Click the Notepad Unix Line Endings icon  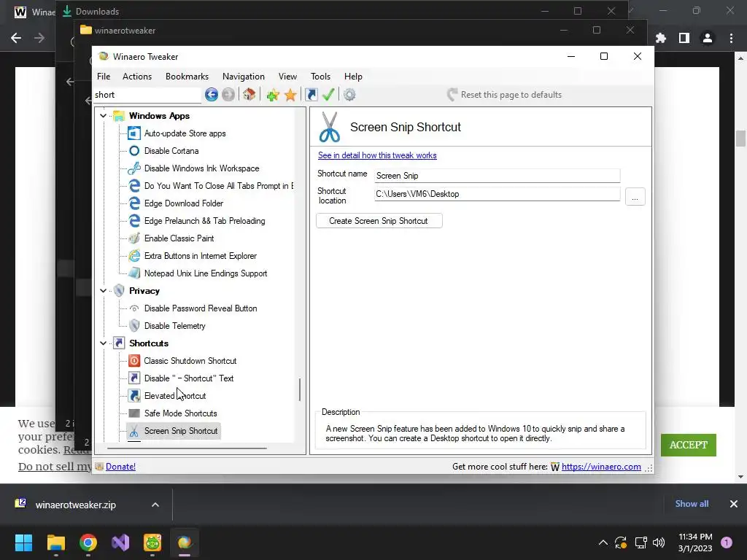click(134, 273)
